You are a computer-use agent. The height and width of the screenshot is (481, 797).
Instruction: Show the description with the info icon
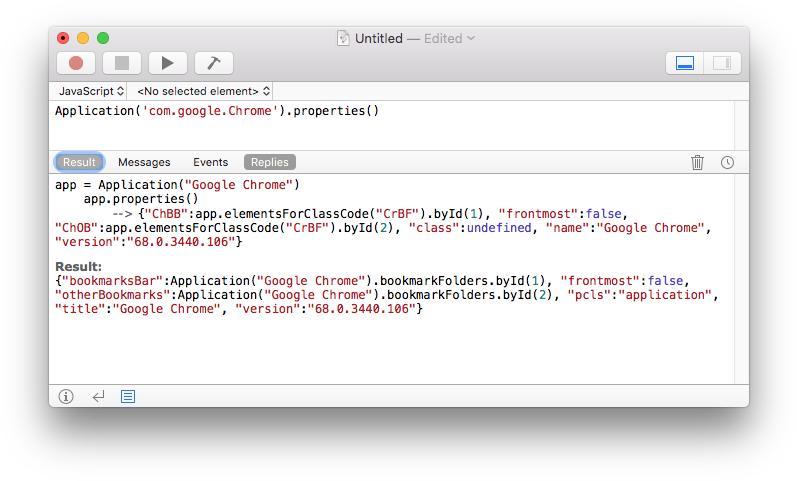click(x=66, y=396)
